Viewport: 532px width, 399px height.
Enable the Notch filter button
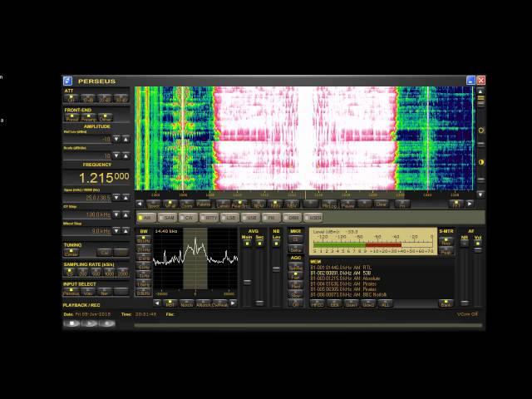[186, 303]
